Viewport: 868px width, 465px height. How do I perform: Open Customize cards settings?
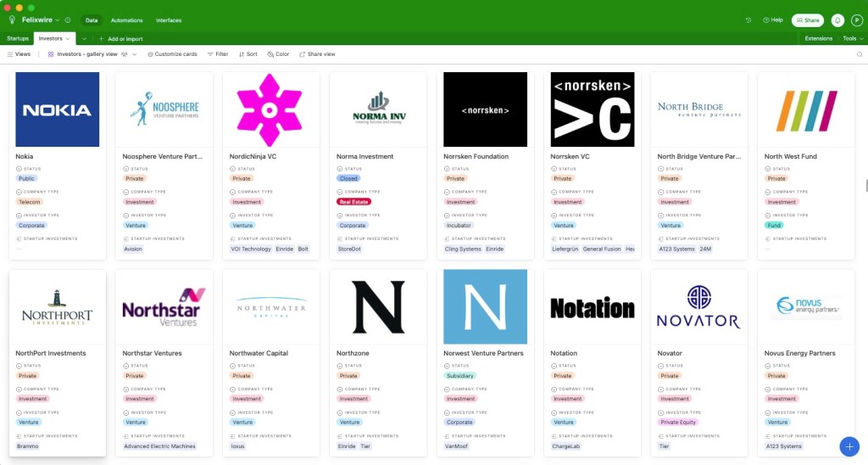(172, 53)
